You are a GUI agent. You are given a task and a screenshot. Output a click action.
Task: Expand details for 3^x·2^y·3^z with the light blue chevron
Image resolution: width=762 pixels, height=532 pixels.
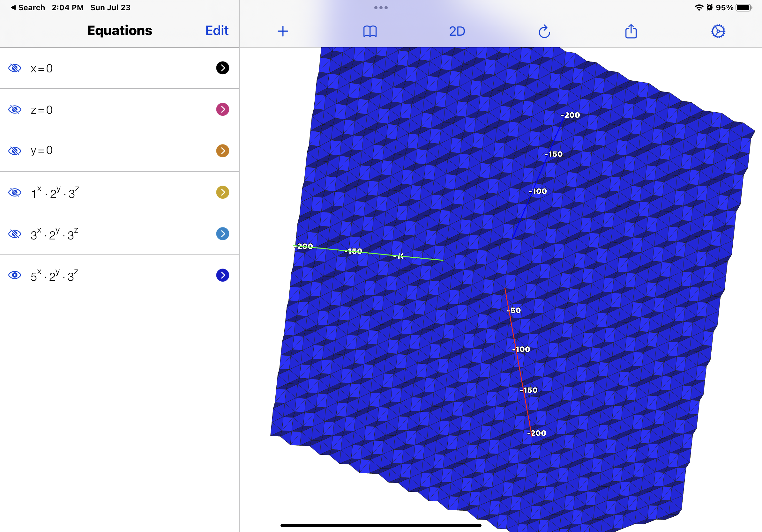click(222, 233)
